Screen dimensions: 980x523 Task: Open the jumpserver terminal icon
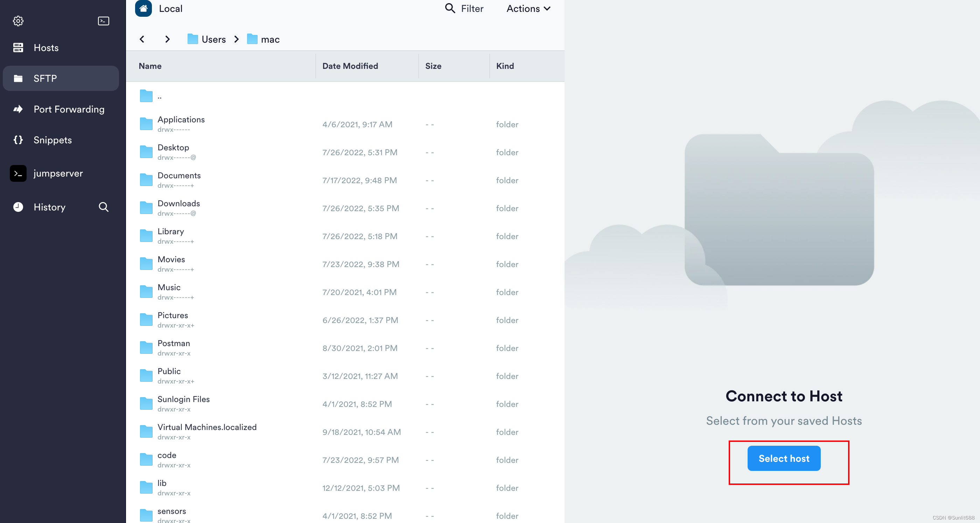point(18,173)
